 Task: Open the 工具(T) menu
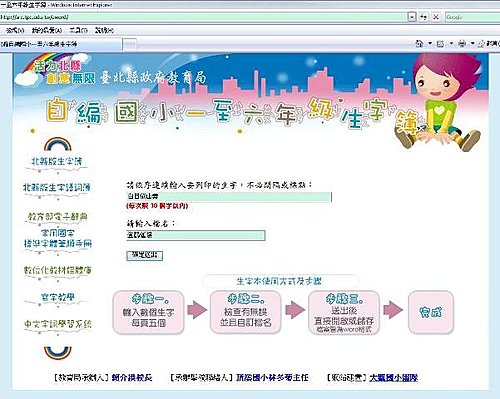(78, 31)
